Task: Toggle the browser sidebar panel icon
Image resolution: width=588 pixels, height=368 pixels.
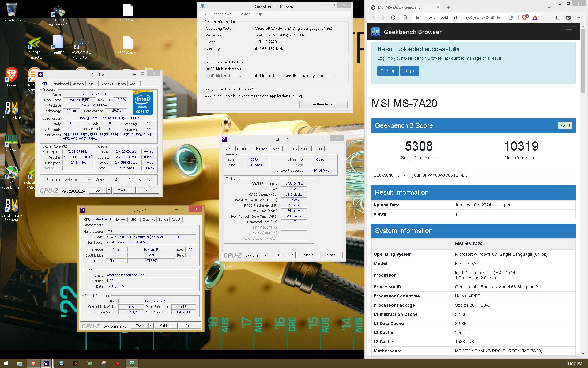Action: click(x=558, y=17)
